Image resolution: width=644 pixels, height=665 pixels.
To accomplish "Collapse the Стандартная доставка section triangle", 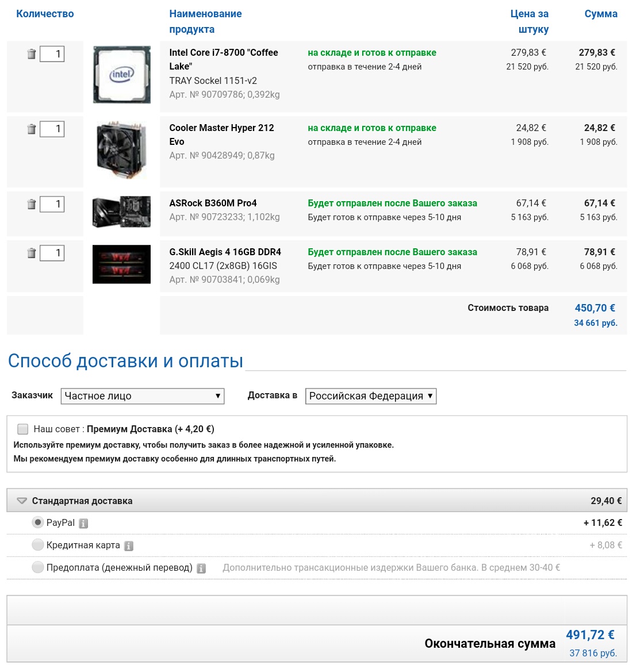I will click(22, 501).
